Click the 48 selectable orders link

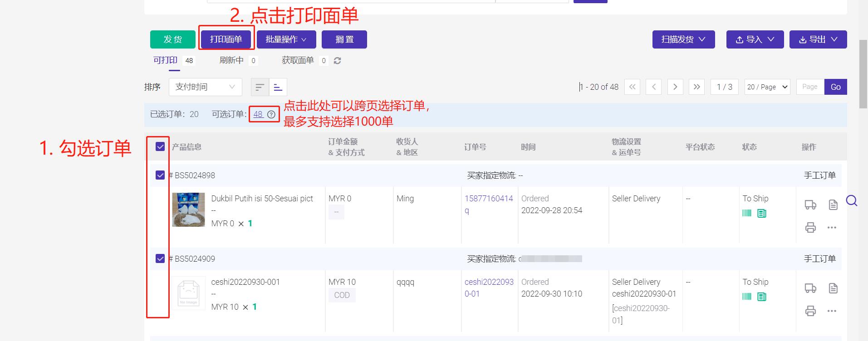click(258, 114)
